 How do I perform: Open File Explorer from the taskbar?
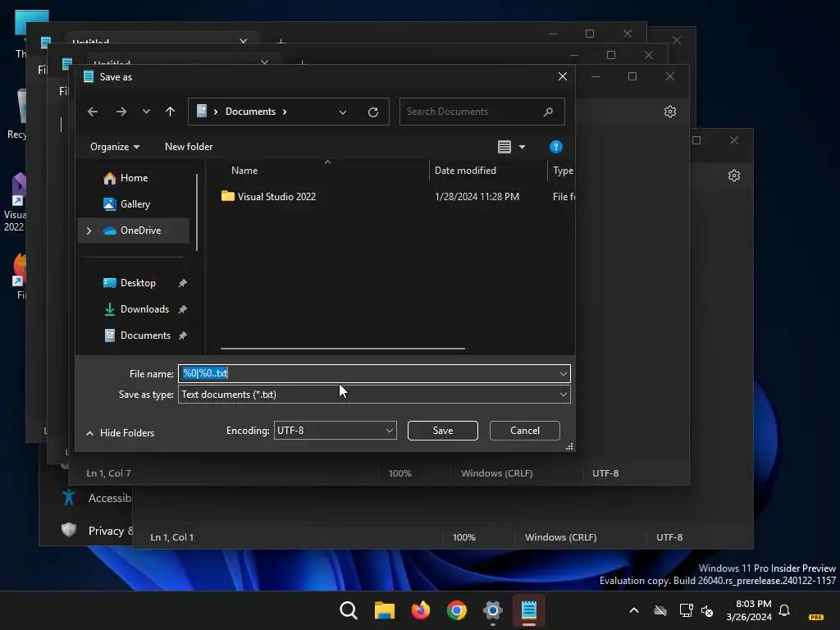(x=384, y=610)
